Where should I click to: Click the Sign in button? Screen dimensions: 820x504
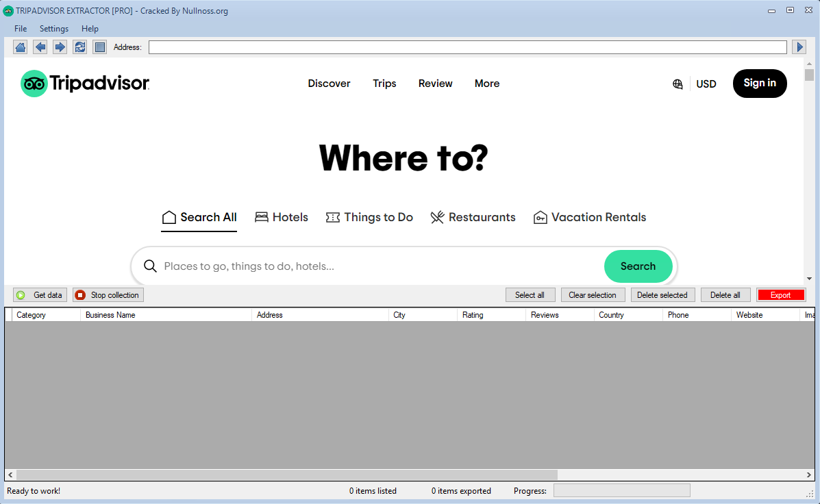[760, 83]
